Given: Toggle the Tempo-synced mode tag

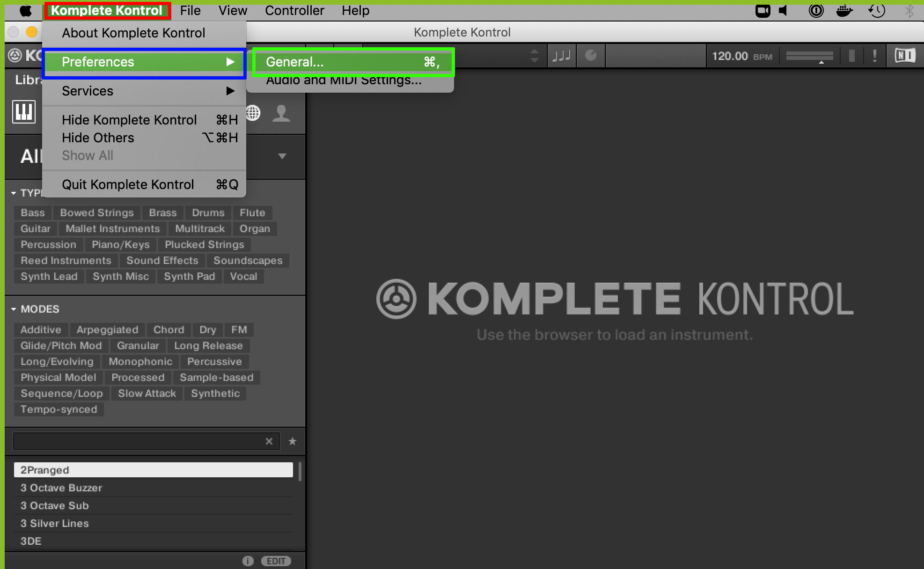Looking at the screenshot, I should click(x=59, y=409).
